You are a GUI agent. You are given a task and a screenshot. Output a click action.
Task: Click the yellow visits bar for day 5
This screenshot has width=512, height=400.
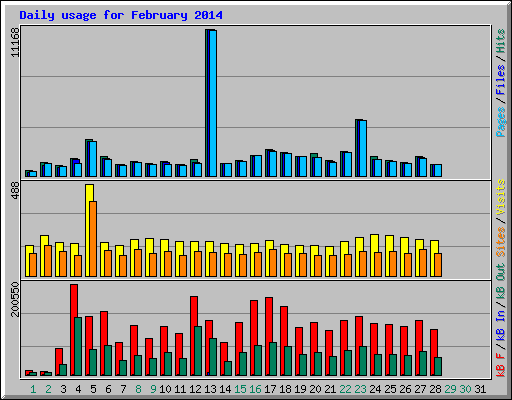coord(89,230)
